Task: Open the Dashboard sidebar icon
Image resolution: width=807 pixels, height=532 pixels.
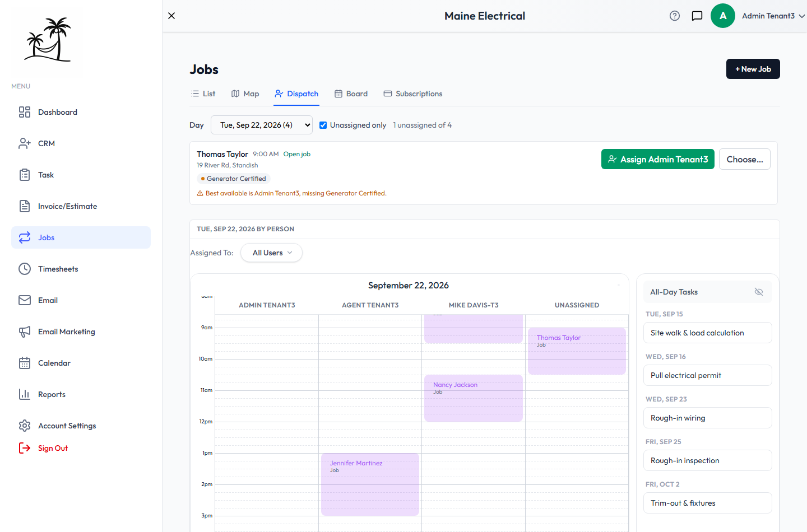Action: click(x=25, y=112)
